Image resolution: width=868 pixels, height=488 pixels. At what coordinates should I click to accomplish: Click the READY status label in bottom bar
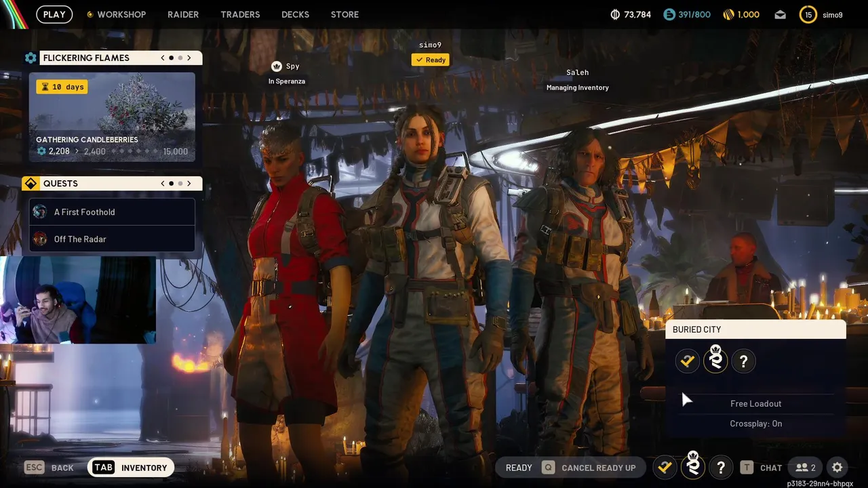(x=519, y=468)
